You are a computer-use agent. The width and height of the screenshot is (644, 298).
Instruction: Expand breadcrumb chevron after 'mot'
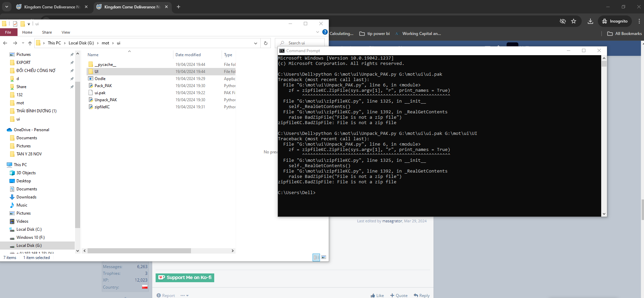click(113, 43)
